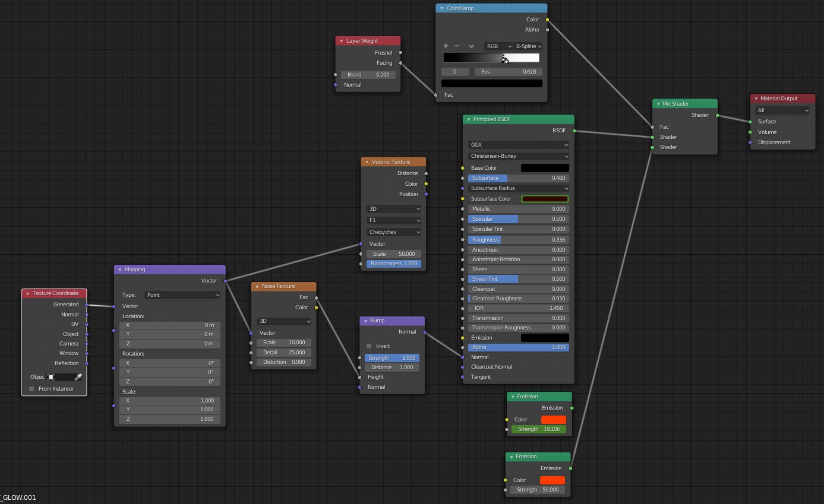The image size is (824, 504).
Task: Select the ColorRamp stop handle on gradient
Action: [504, 59]
